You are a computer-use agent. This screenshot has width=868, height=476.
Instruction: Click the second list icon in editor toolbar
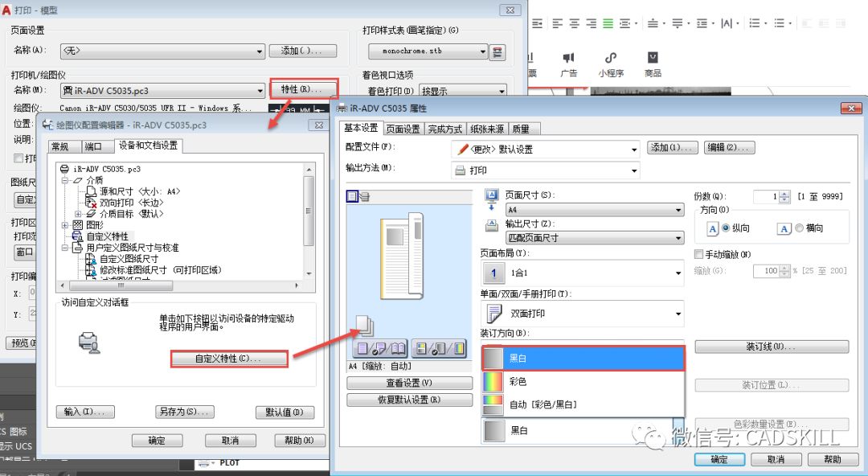[x=779, y=23]
